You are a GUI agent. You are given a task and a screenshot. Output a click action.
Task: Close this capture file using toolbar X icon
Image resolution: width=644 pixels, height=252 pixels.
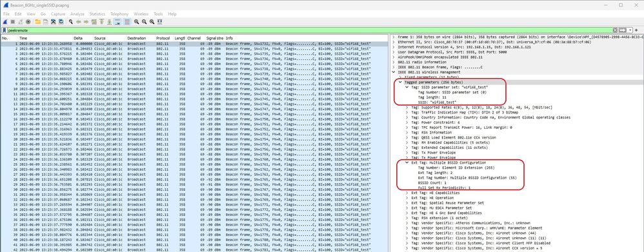[x=54, y=21]
